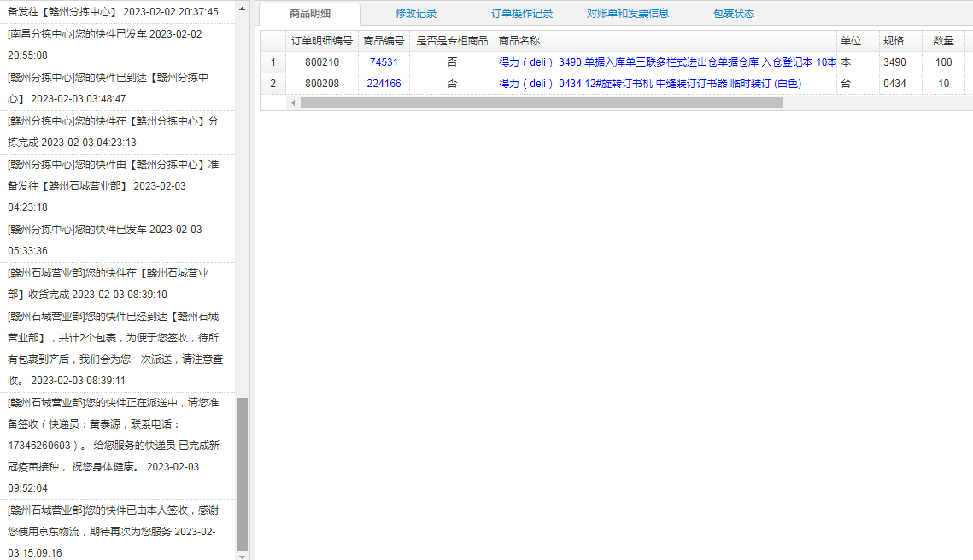Select order detail number cell 800210
Viewport: 973px width, 560px height.
click(321, 62)
